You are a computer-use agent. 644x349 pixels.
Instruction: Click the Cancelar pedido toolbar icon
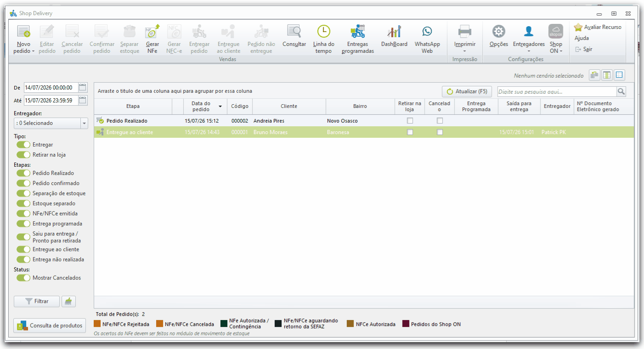pos(72,31)
